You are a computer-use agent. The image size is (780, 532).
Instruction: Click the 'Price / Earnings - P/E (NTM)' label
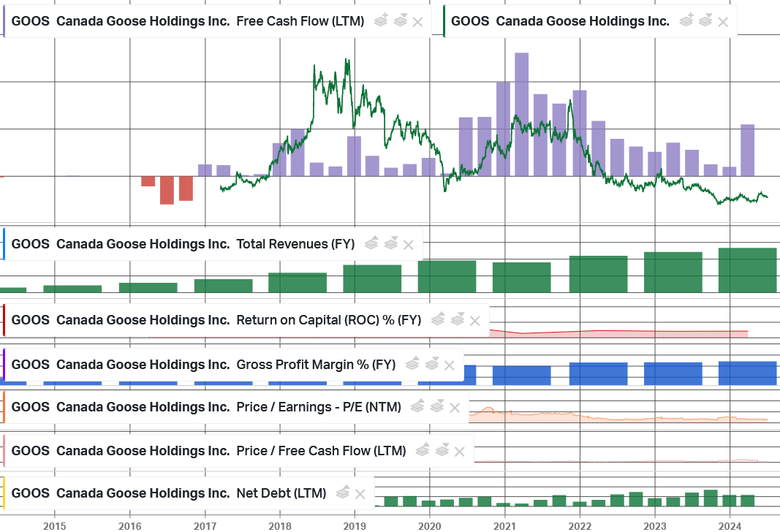319,407
